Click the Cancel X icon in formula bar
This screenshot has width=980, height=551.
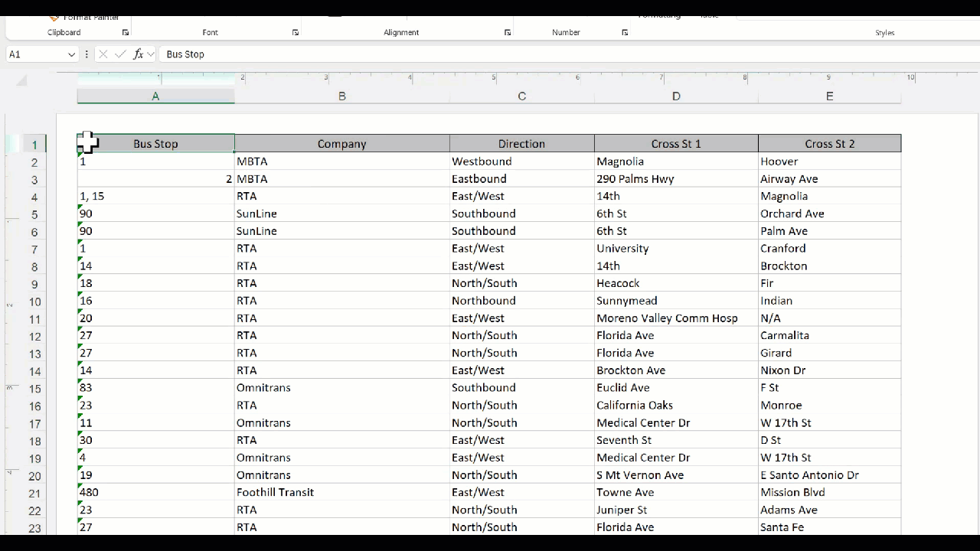pos(103,54)
